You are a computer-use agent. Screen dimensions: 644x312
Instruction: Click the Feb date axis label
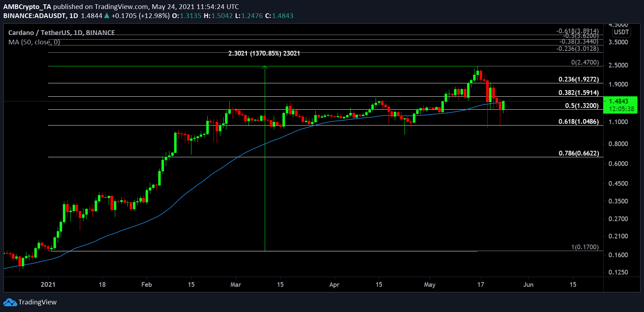[x=147, y=285]
